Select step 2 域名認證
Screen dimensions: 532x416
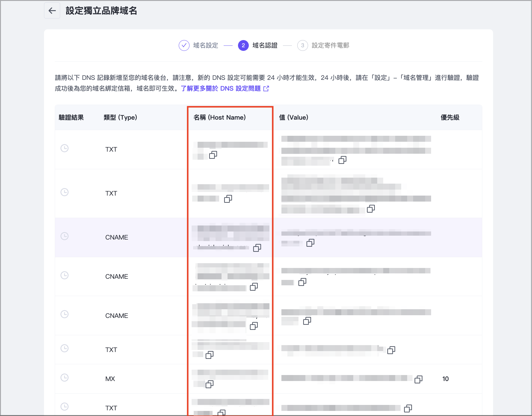point(258,45)
